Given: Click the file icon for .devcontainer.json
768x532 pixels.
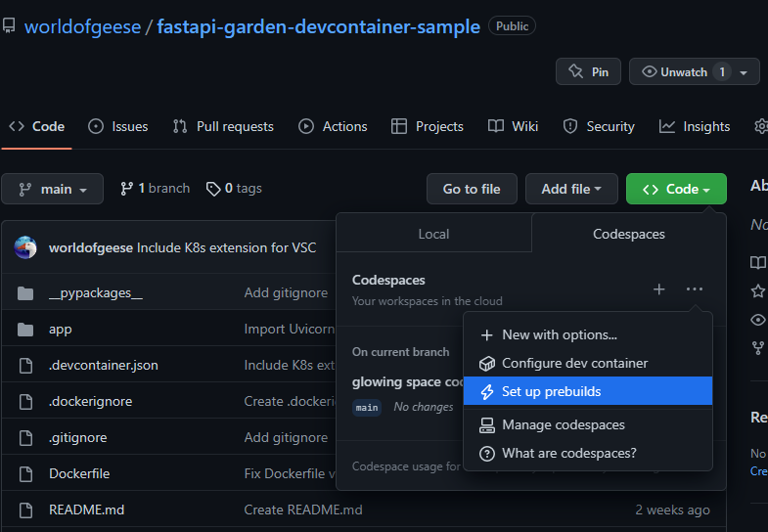Looking at the screenshot, I should click(x=25, y=366).
